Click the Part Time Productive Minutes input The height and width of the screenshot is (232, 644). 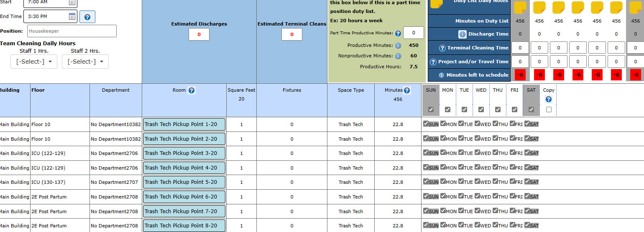pyautogui.click(x=414, y=33)
